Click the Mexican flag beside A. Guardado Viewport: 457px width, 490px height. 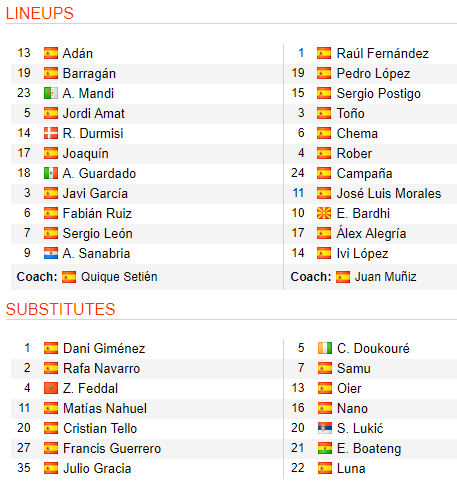pos(51,173)
